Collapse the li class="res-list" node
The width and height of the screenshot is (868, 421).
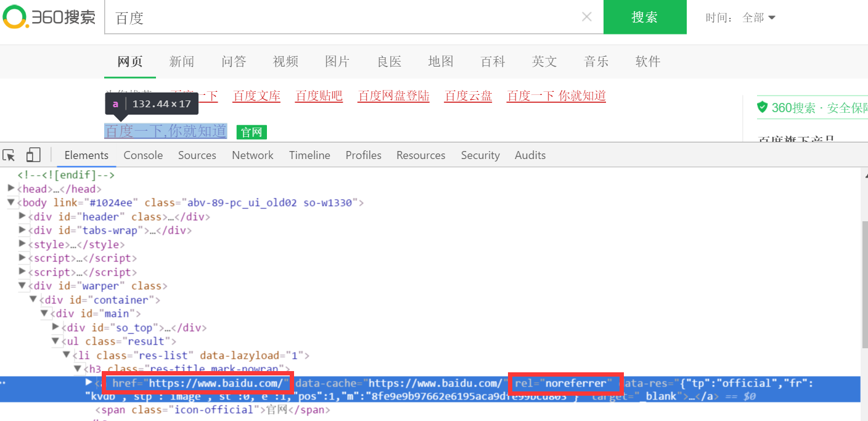click(x=67, y=355)
